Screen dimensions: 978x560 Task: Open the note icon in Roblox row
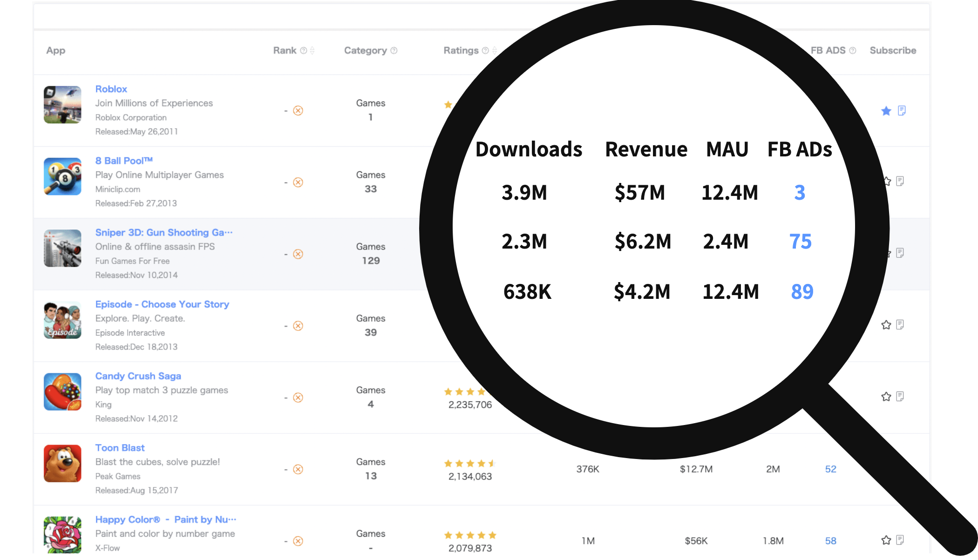coord(902,110)
